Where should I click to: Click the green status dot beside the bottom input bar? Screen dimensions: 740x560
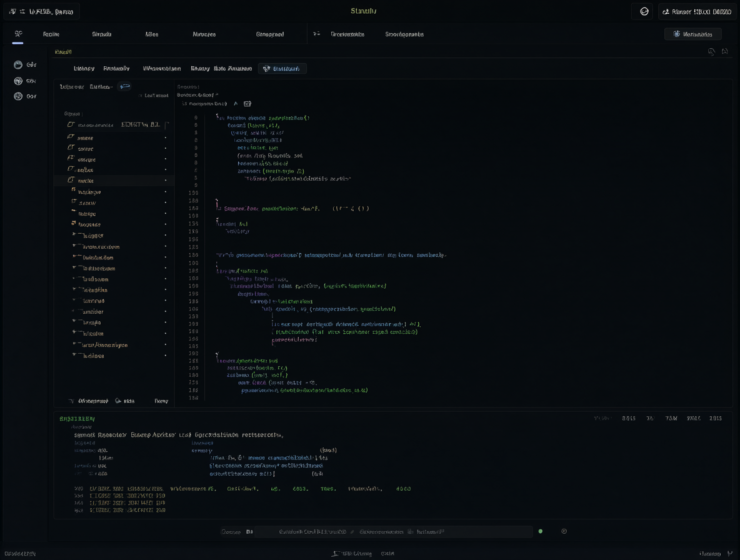click(541, 532)
